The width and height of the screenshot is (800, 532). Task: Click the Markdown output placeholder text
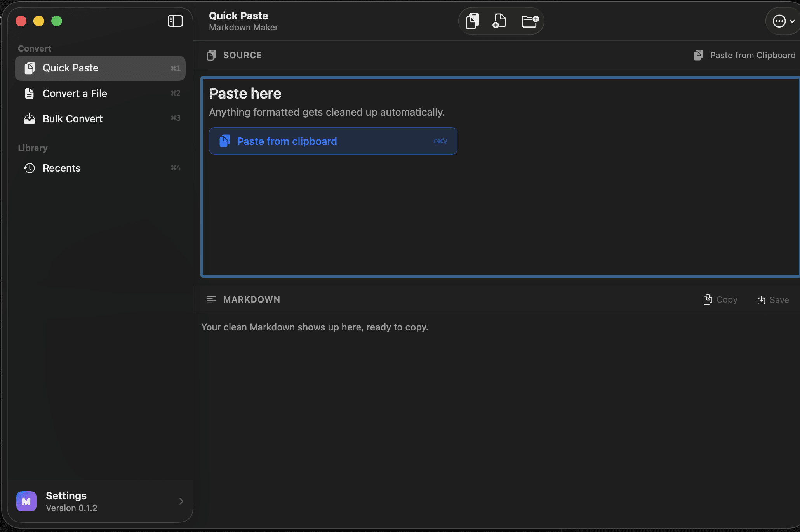(315, 327)
